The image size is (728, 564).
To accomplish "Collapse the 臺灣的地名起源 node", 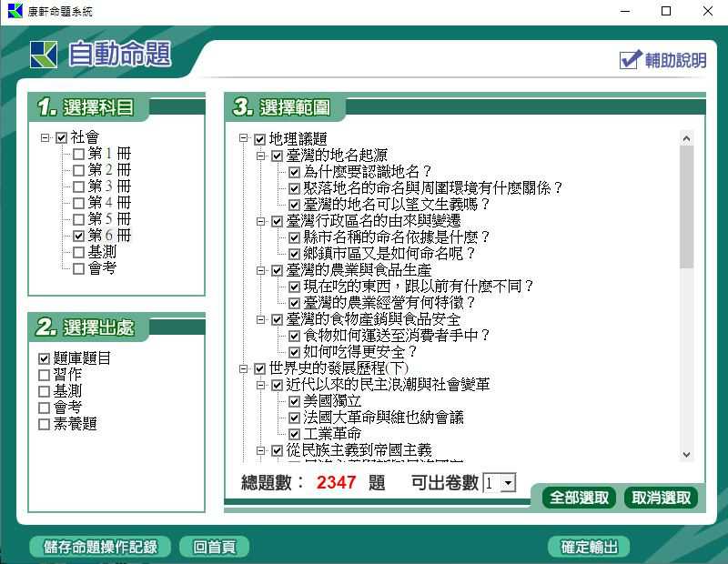I will click(260, 156).
